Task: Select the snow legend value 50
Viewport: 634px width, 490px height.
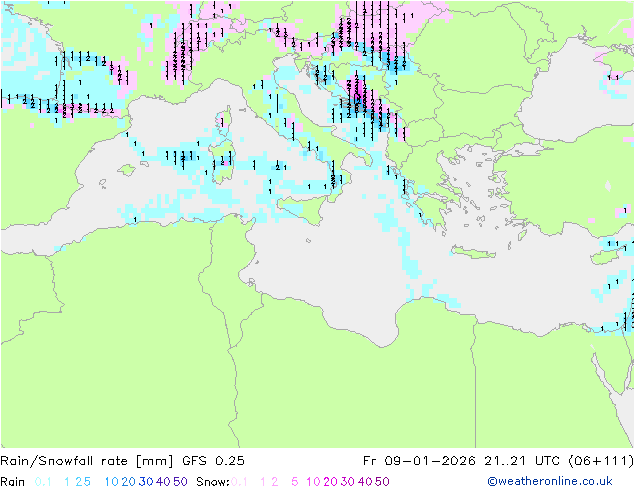Action: [382, 482]
